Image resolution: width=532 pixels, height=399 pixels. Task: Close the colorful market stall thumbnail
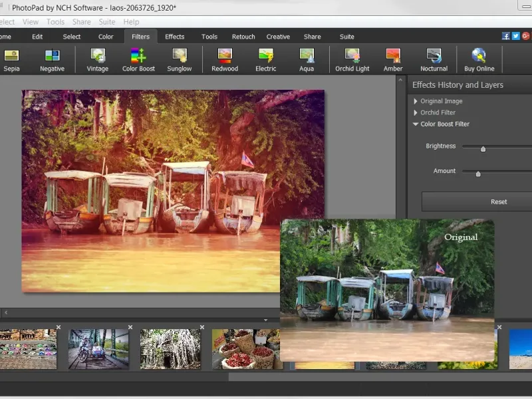59,327
